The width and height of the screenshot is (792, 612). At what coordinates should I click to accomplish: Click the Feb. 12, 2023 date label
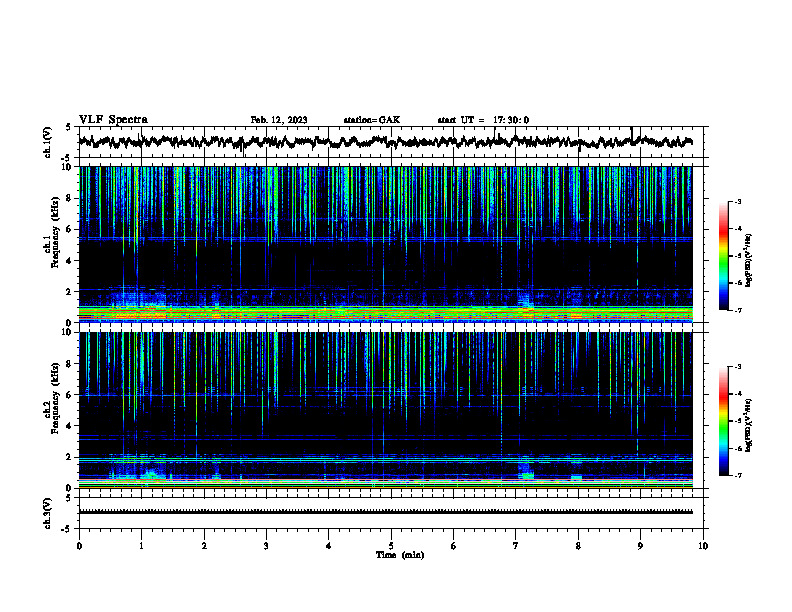279,120
